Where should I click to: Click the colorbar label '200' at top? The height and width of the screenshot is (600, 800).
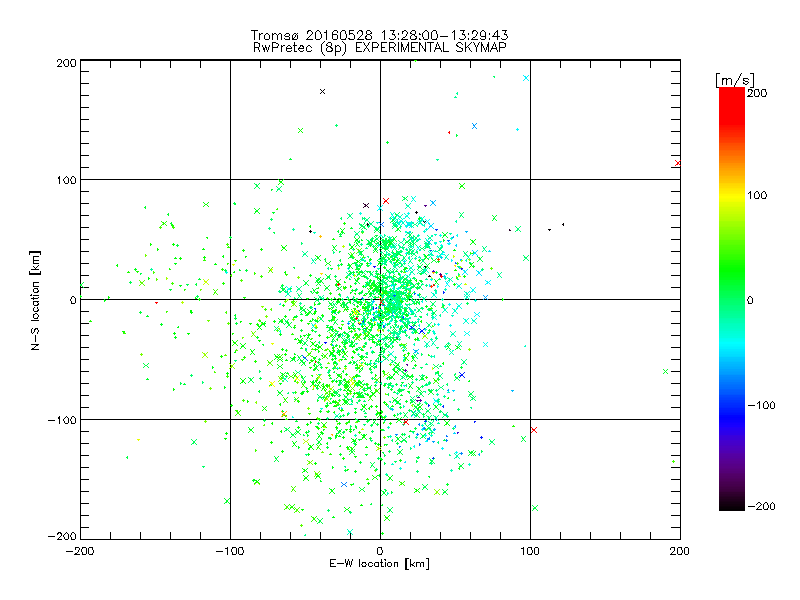click(x=757, y=93)
